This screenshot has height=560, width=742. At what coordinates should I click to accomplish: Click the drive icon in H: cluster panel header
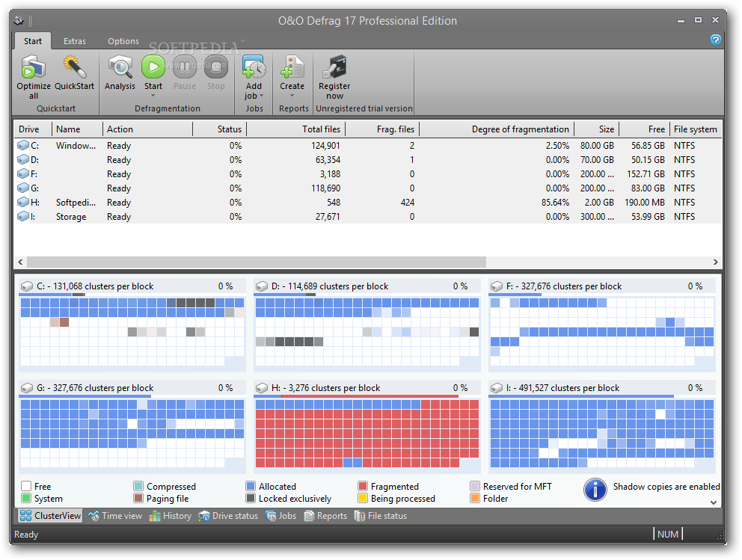click(x=262, y=388)
